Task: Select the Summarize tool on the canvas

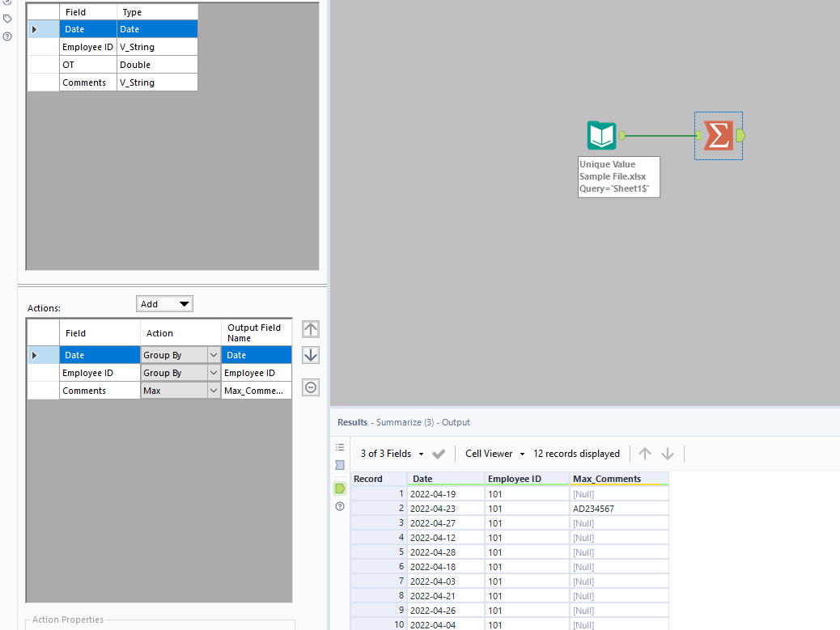Action: 718,135
